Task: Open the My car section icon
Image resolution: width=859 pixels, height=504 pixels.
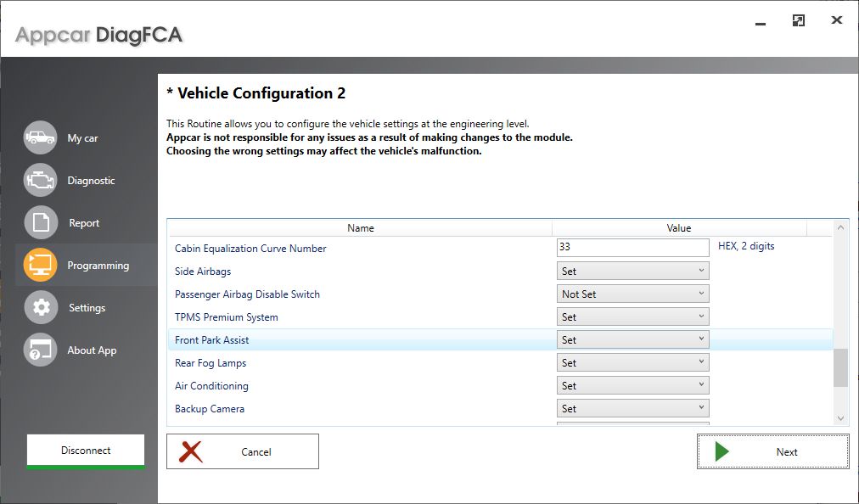Action: tap(40, 137)
